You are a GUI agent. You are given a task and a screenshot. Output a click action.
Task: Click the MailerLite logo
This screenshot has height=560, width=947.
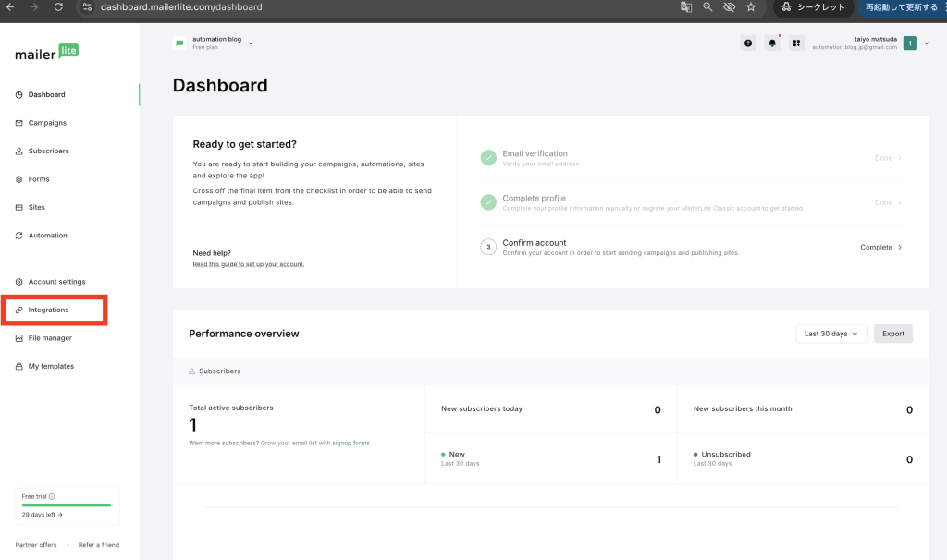[46, 53]
